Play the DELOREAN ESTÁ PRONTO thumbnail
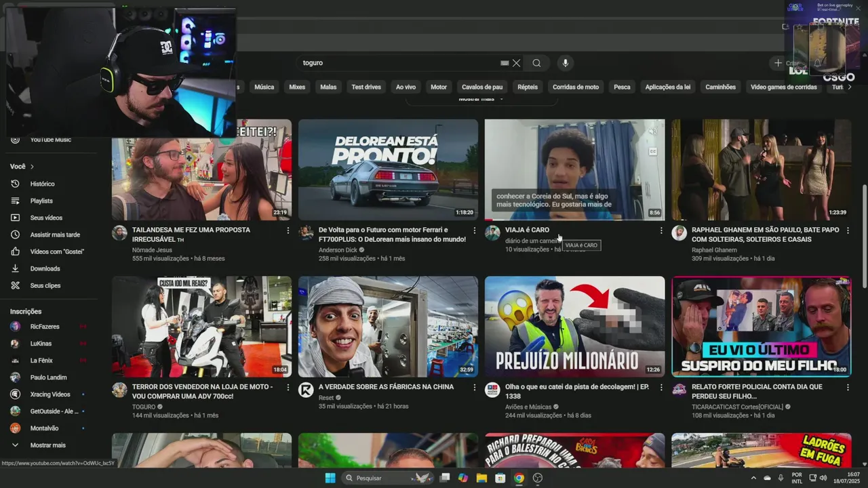The width and height of the screenshot is (868, 488). click(x=388, y=170)
